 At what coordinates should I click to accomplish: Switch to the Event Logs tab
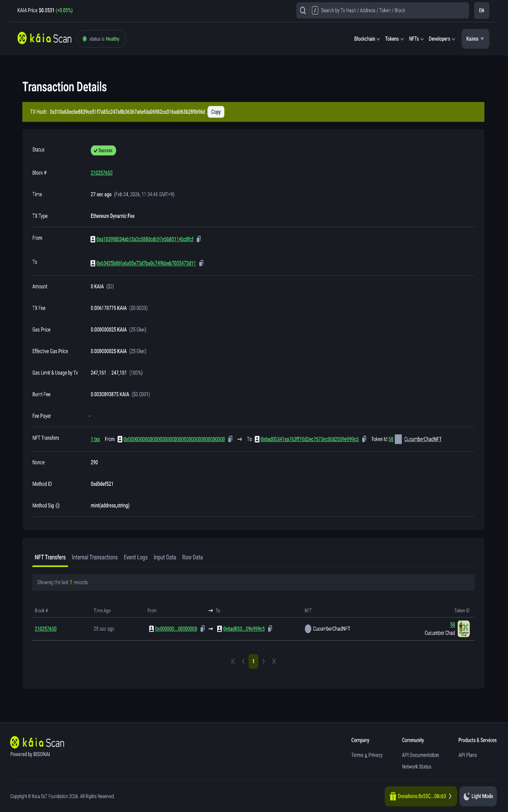pos(136,557)
